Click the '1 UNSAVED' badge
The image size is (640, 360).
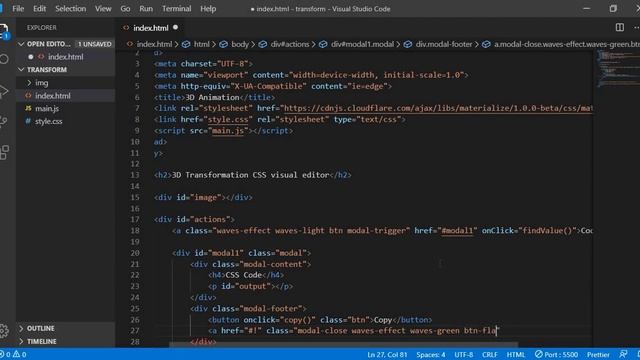tap(95, 44)
